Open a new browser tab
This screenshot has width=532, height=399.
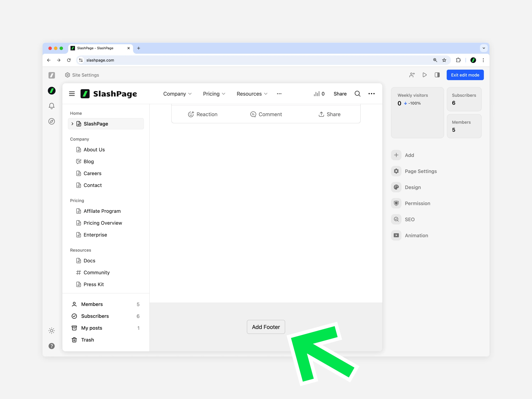tap(138, 48)
